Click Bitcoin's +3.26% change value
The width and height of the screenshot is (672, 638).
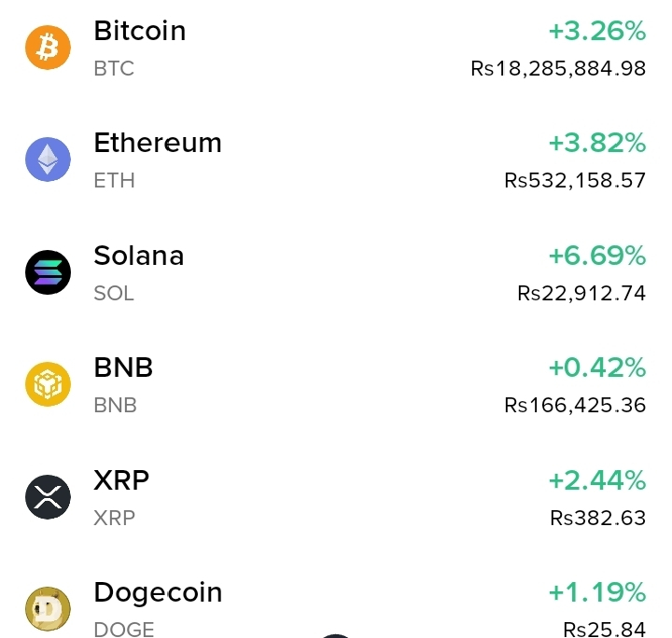pos(596,32)
